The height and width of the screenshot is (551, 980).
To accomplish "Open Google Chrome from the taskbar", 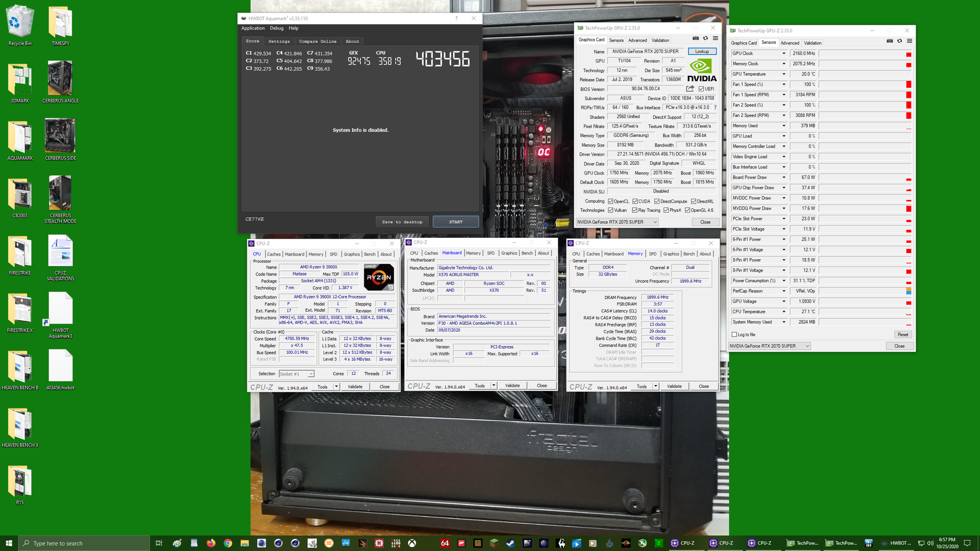I will pyautogui.click(x=228, y=543).
